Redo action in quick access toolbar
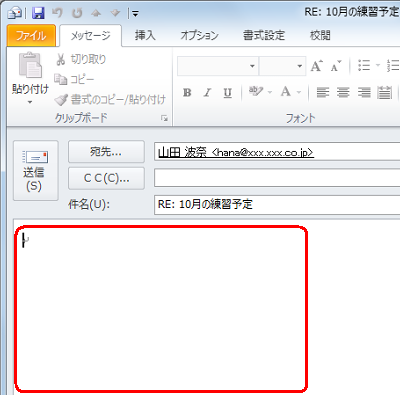The width and height of the screenshot is (400, 395). pyautogui.click(x=77, y=13)
